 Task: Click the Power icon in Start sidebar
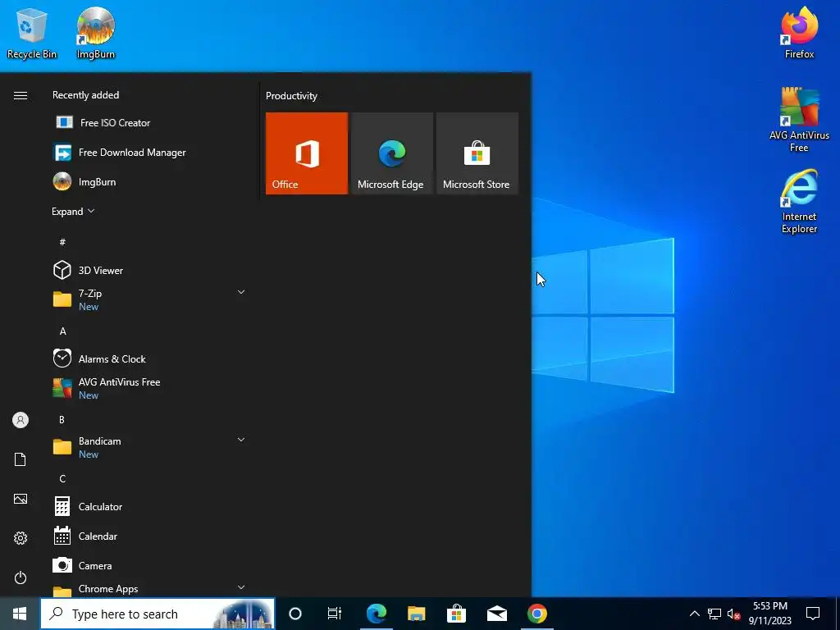pos(21,577)
